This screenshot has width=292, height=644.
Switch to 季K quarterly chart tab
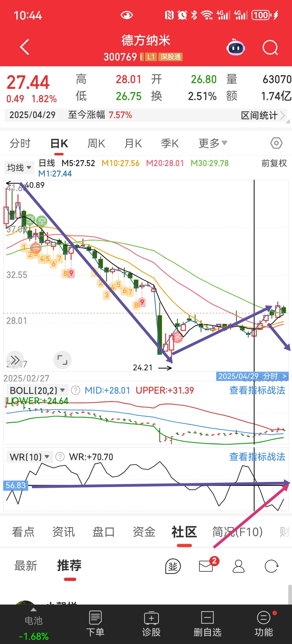tap(170, 143)
